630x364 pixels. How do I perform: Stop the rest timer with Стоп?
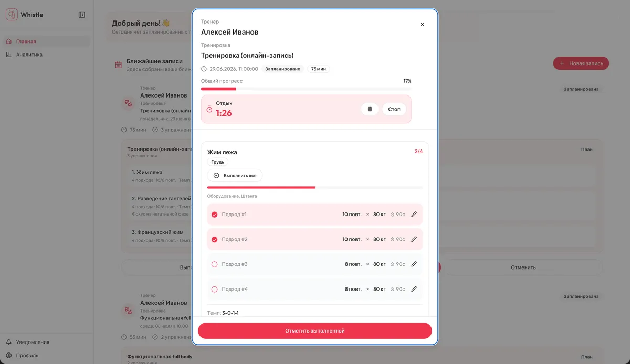[x=394, y=109]
